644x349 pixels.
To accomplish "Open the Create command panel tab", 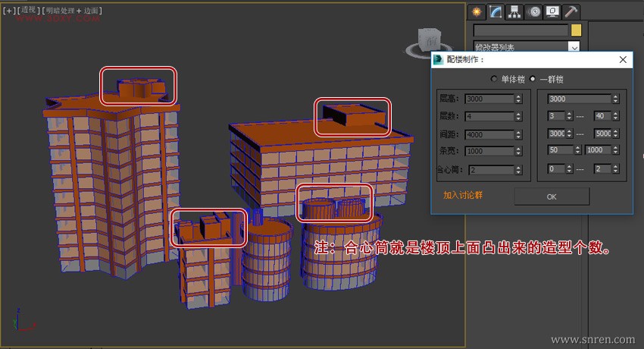I will pos(477,11).
